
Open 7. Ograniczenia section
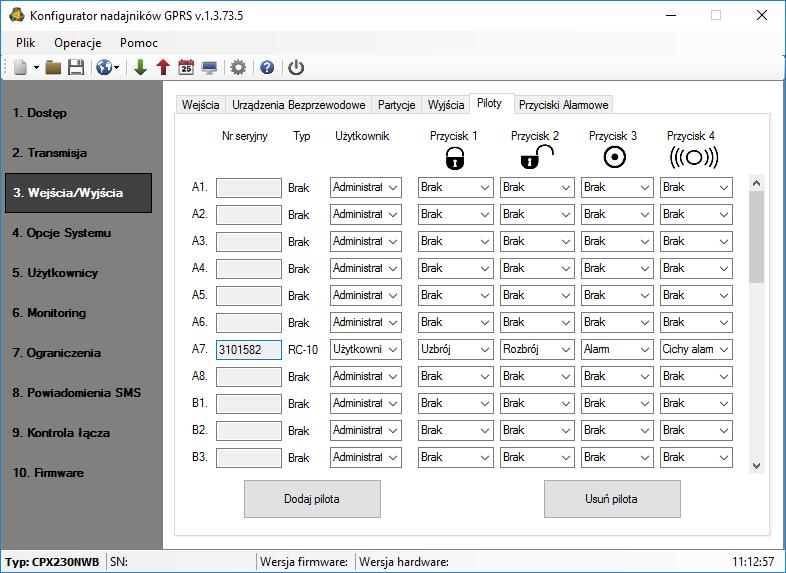pyautogui.click(x=57, y=353)
